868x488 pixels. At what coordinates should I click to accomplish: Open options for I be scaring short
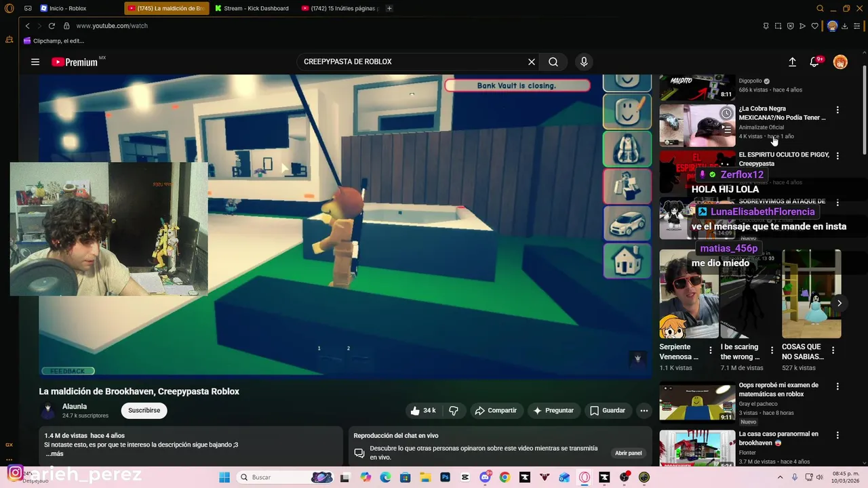tap(772, 350)
